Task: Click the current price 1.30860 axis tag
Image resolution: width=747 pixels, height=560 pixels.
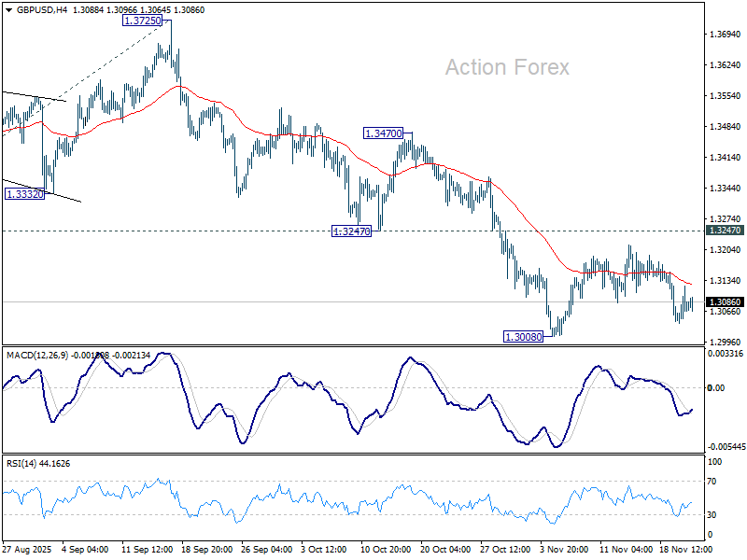Action: point(726,301)
